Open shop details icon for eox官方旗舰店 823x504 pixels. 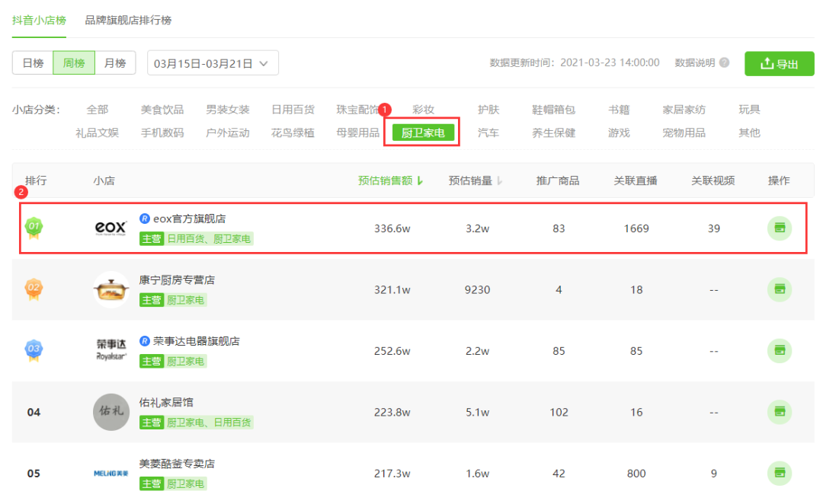tap(780, 228)
